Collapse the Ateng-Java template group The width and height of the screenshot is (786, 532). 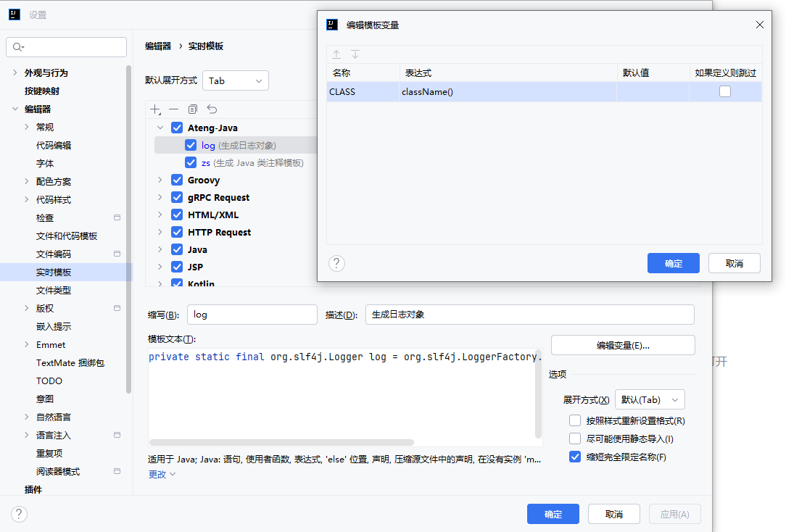160,128
